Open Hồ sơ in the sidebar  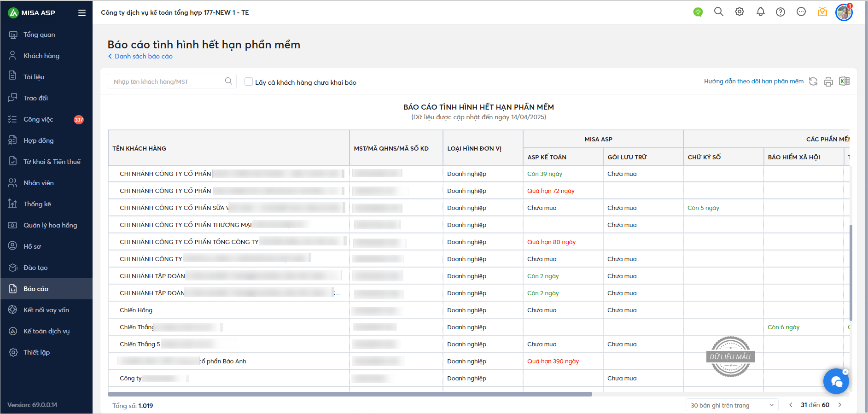[46, 246]
